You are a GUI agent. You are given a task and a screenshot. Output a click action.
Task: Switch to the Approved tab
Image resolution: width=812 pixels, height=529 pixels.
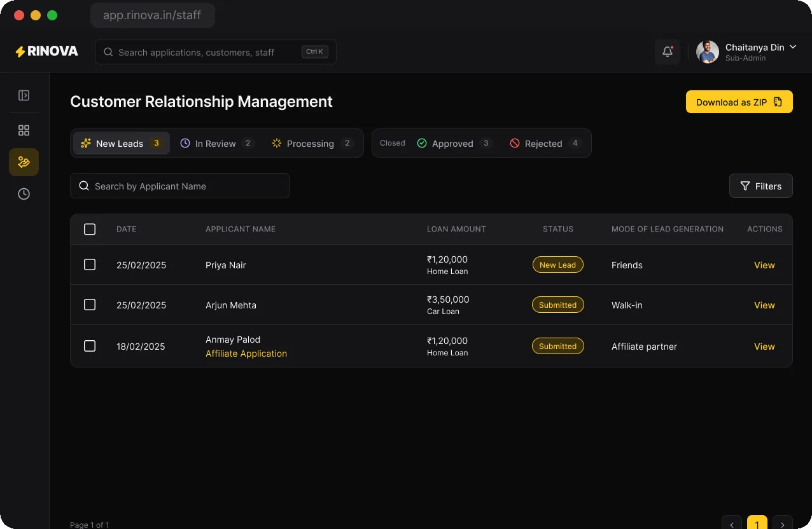pos(455,143)
